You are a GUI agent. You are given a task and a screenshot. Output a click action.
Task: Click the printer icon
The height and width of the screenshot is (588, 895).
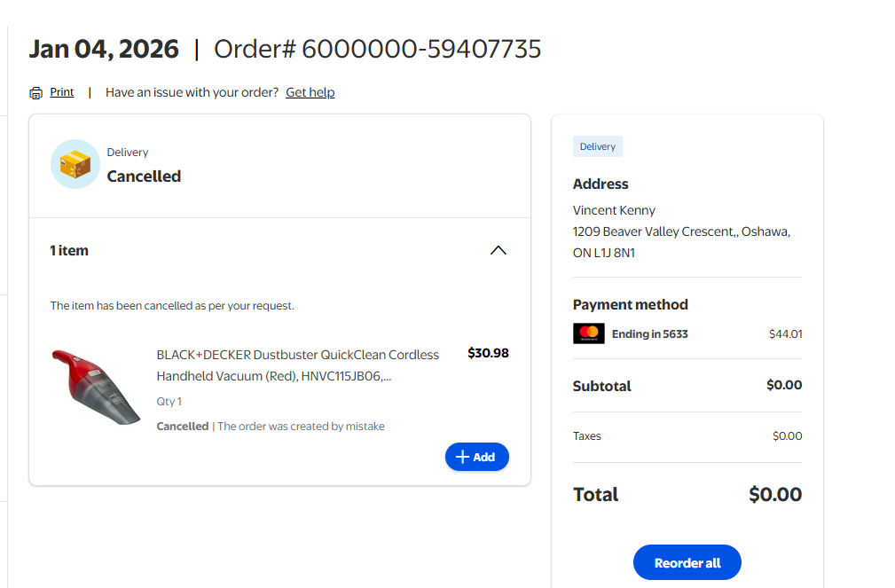tap(35, 93)
